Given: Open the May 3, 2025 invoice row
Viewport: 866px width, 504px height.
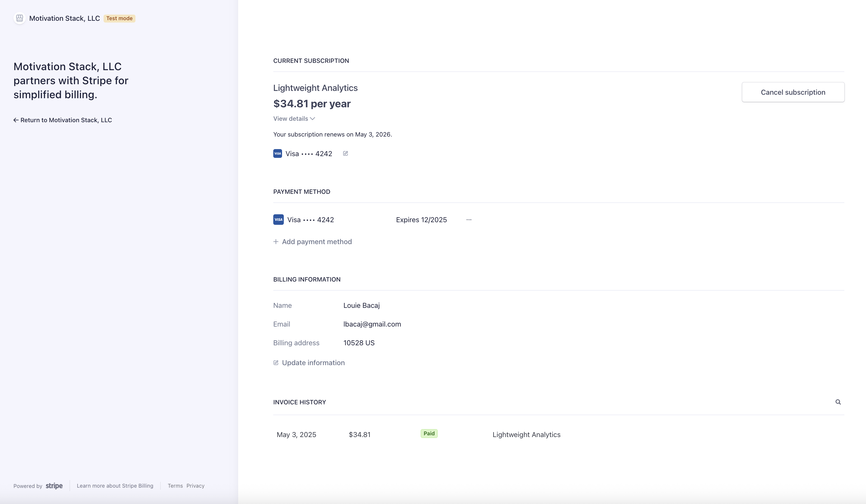Looking at the screenshot, I should (559, 434).
